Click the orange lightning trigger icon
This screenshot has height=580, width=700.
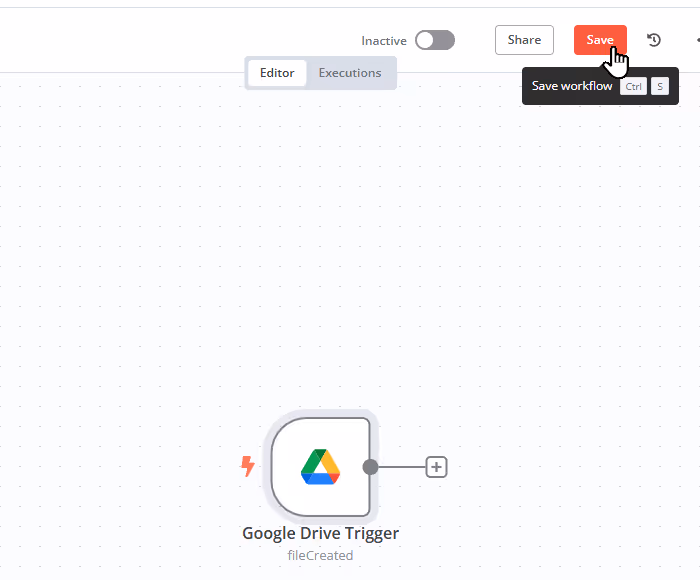247,466
